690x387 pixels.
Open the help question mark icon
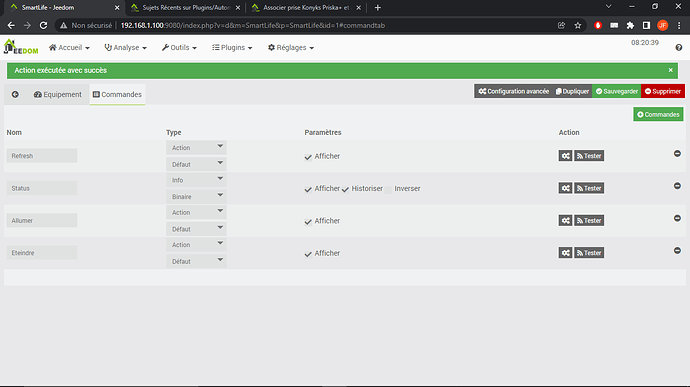pyautogui.click(x=679, y=48)
